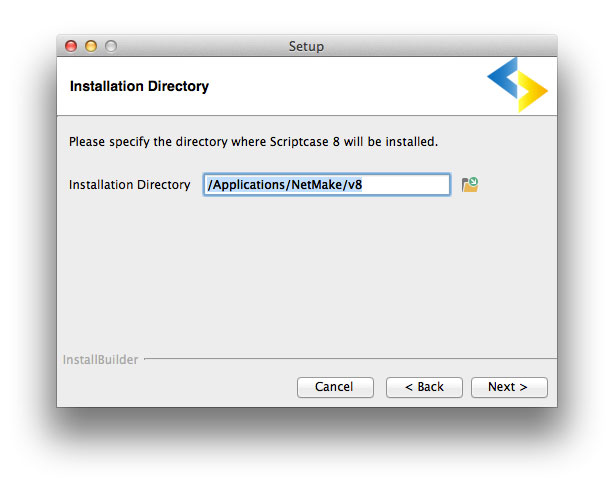Click the InstallBuilder label text

point(101,360)
